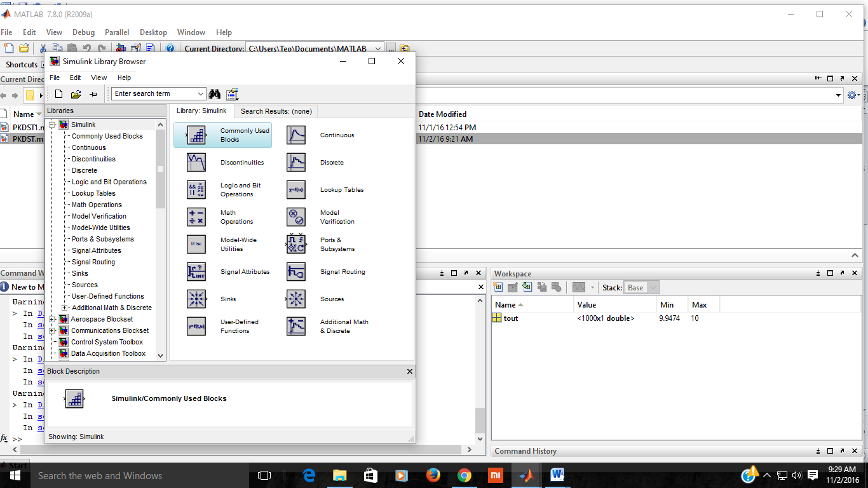Open the Sources library icon
Viewport: 868px width, 488px height.
296,299
